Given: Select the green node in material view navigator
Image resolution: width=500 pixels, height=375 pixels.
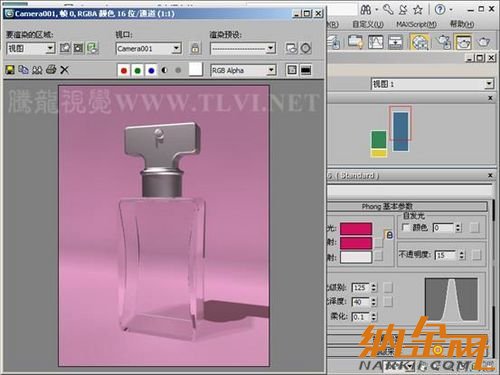Looking at the screenshot, I should point(379,139).
